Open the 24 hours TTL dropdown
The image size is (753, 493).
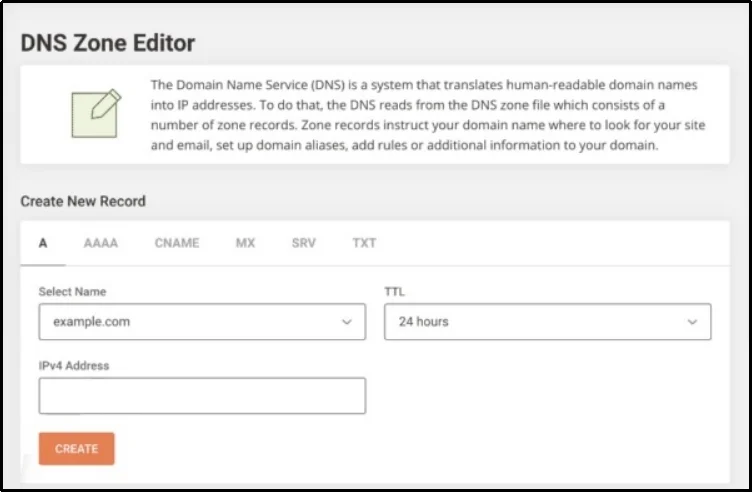tap(535, 322)
